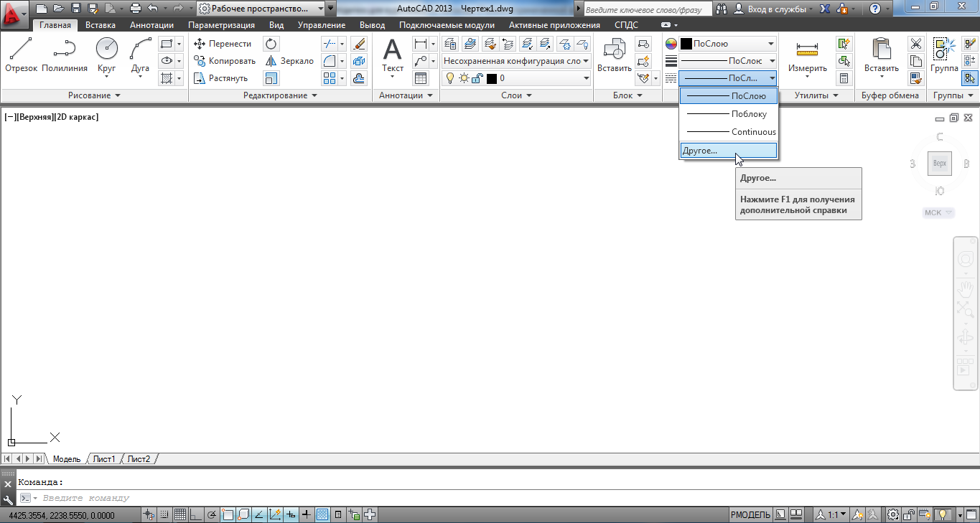
Task: Click the plot print icon
Action: pos(136,9)
